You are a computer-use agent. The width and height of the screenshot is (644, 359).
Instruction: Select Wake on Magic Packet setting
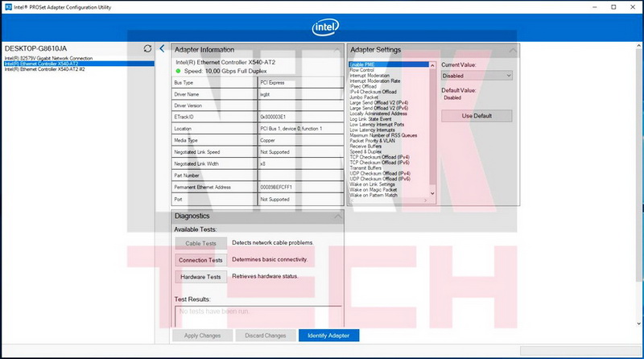[374, 190]
